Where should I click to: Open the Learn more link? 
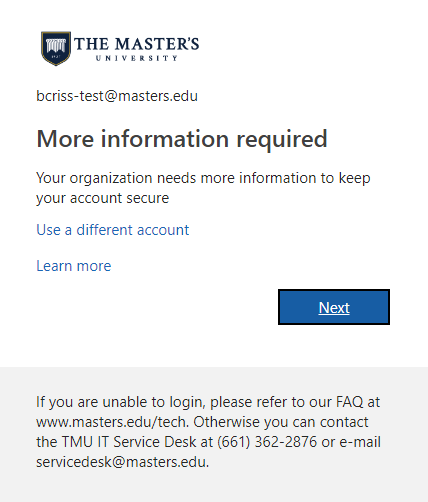(x=74, y=266)
